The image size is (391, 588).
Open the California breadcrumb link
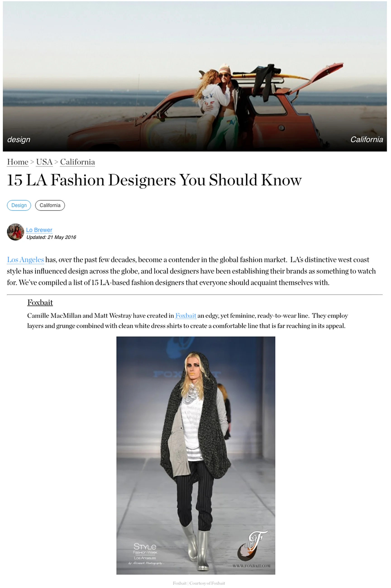point(77,162)
